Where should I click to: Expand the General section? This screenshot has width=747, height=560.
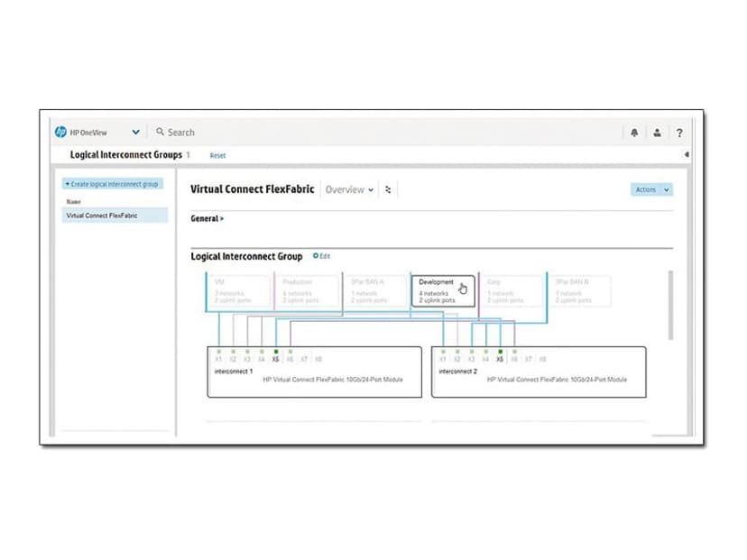pos(206,218)
